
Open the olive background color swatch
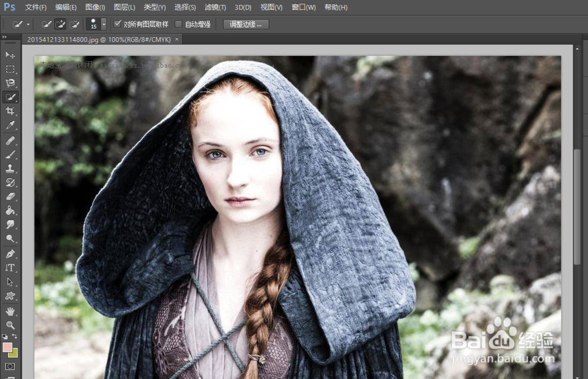point(14,353)
